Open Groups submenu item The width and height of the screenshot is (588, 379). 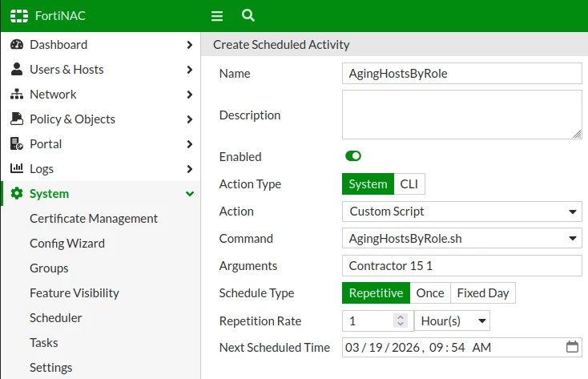pyautogui.click(x=49, y=268)
